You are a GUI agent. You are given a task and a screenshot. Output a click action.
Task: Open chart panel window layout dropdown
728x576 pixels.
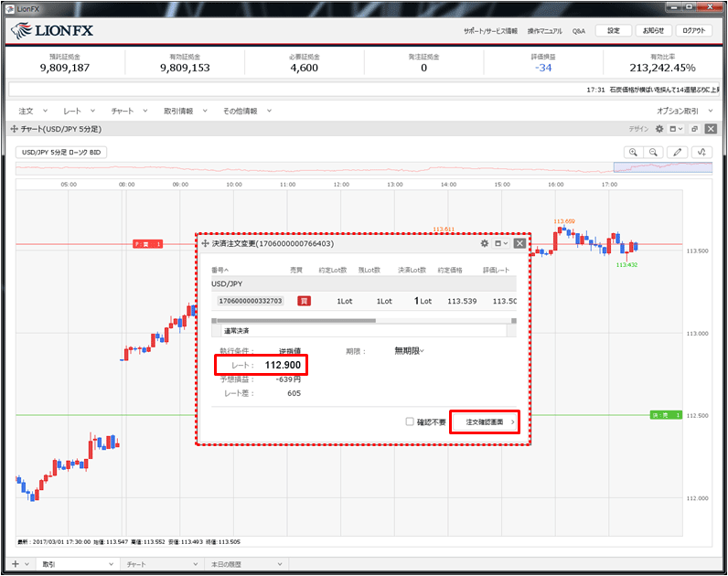point(676,129)
